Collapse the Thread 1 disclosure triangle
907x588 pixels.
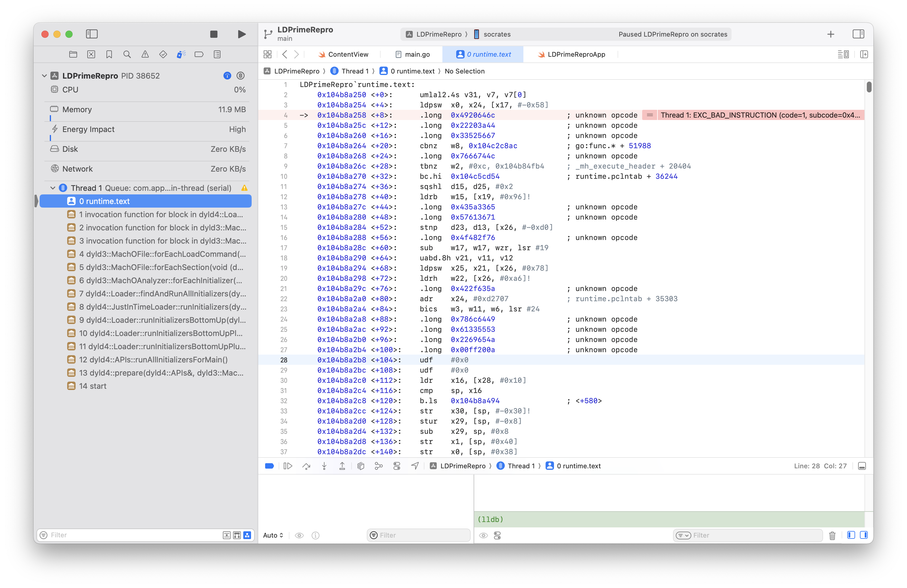(53, 188)
